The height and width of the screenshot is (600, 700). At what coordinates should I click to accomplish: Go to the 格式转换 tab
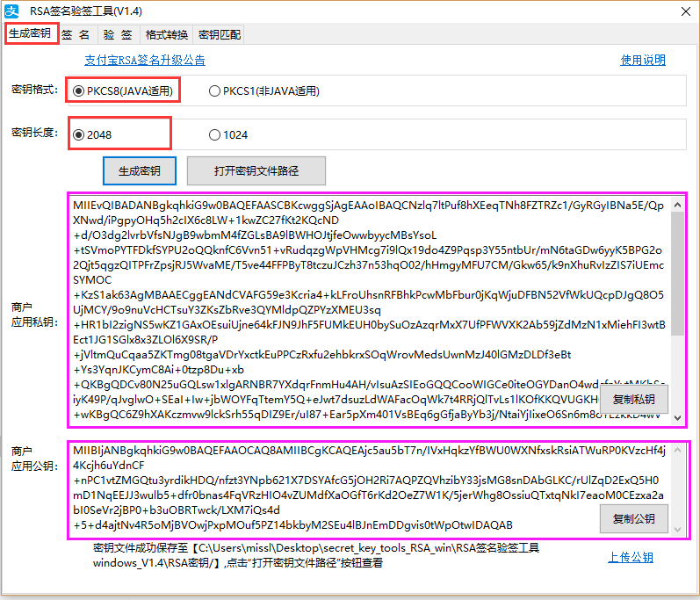[166, 35]
